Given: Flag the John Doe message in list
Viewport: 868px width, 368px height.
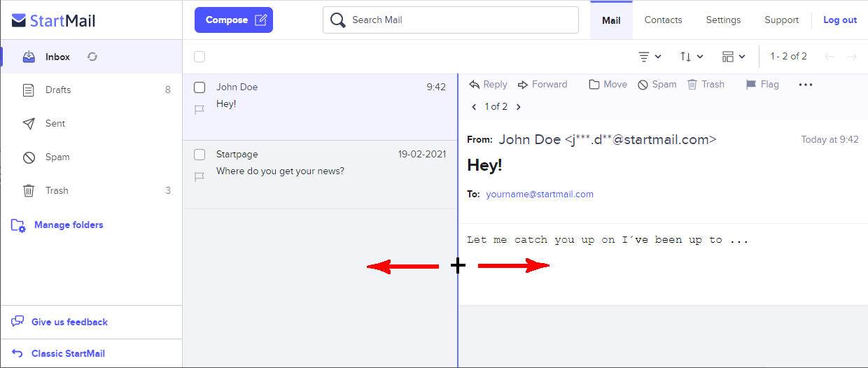Looking at the screenshot, I should [199, 110].
